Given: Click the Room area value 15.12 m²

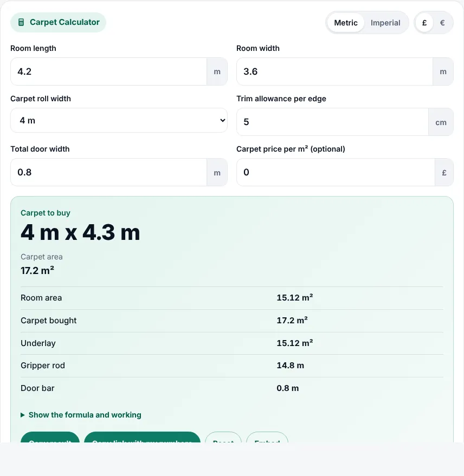Looking at the screenshot, I should point(295,297).
